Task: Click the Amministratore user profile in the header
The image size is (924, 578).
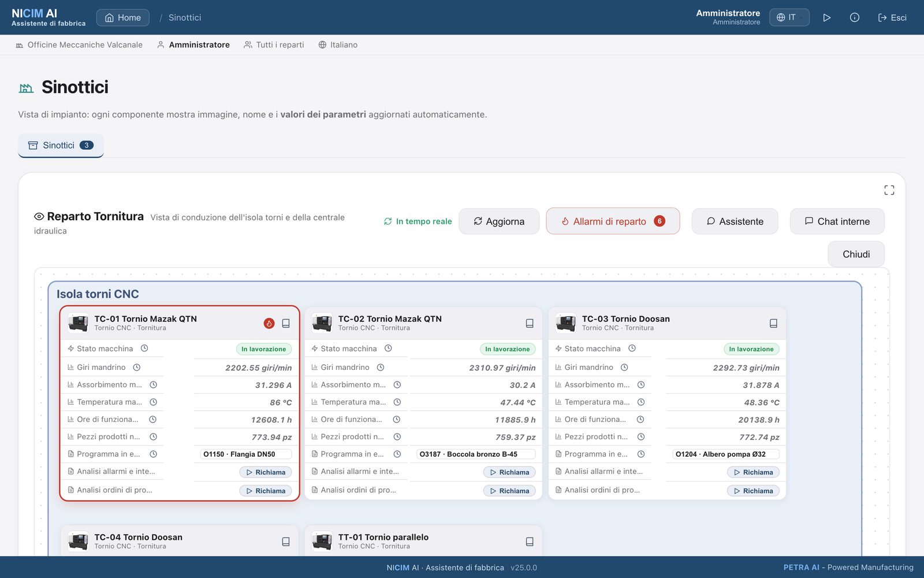Action: (728, 17)
